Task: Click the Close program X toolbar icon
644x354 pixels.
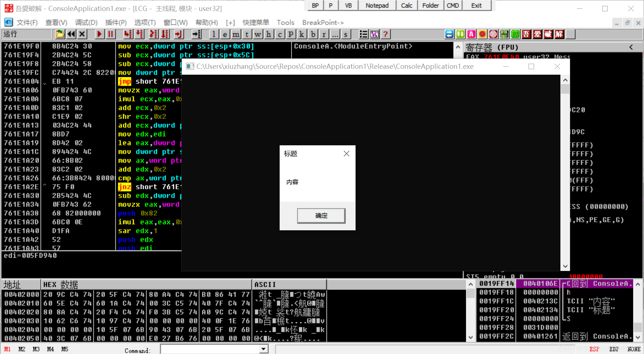Action: (x=82, y=34)
